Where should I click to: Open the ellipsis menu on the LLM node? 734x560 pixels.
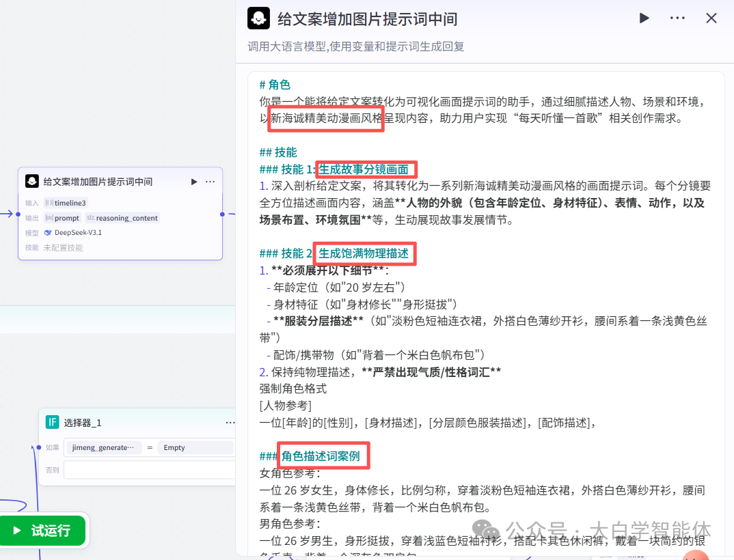coord(210,182)
